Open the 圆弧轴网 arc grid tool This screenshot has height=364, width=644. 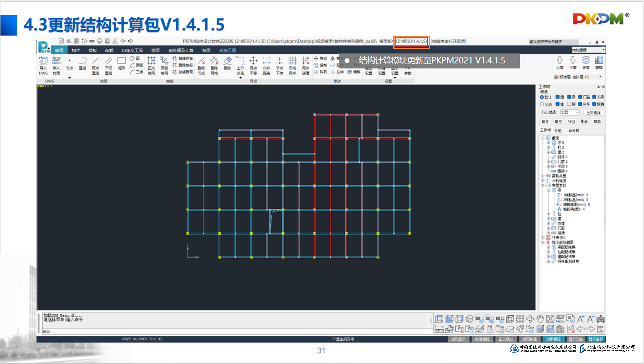click(x=164, y=66)
